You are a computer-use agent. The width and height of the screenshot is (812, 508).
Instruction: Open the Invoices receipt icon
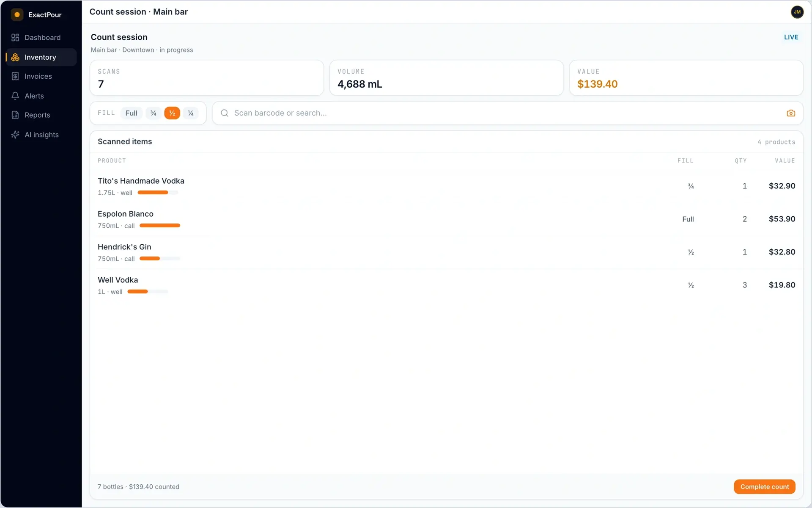[x=15, y=76]
